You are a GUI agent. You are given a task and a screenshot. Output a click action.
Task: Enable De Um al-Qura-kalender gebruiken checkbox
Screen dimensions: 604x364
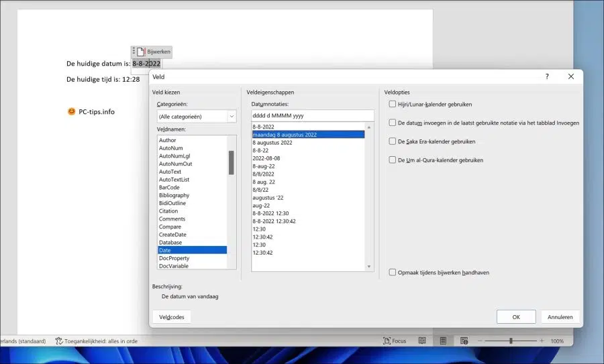point(392,160)
